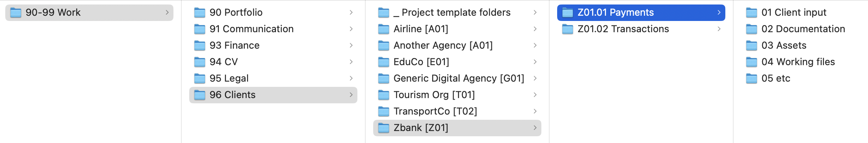
Task: Click the 90 Portfolio folder icon
Action: 200,13
